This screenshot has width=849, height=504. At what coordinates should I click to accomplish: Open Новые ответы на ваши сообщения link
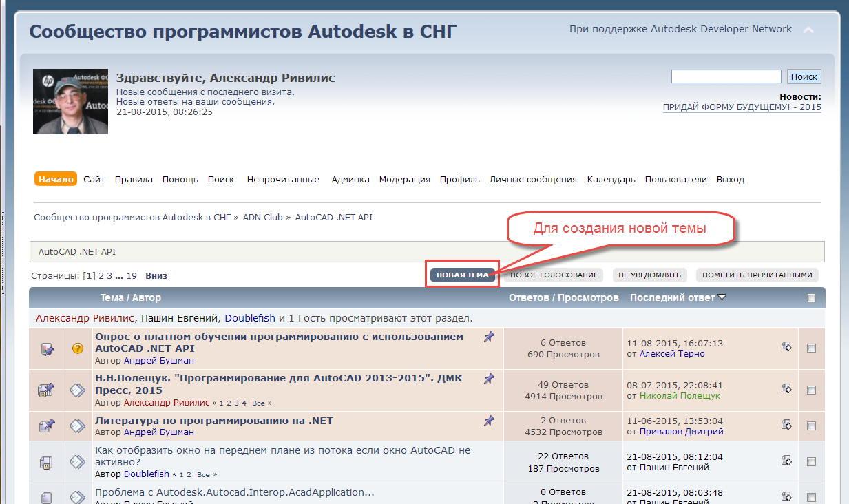(x=196, y=102)
